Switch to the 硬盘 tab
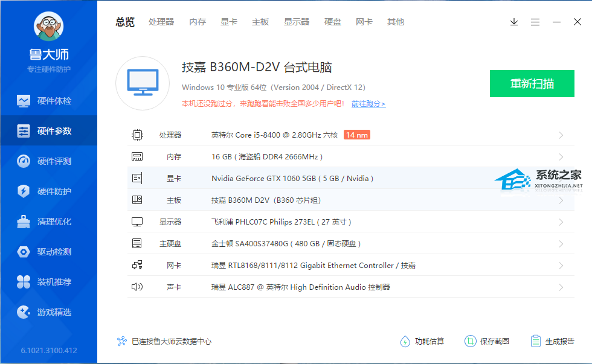The width and height of the screenshot is (592, 364). click(x=333, y=22)
